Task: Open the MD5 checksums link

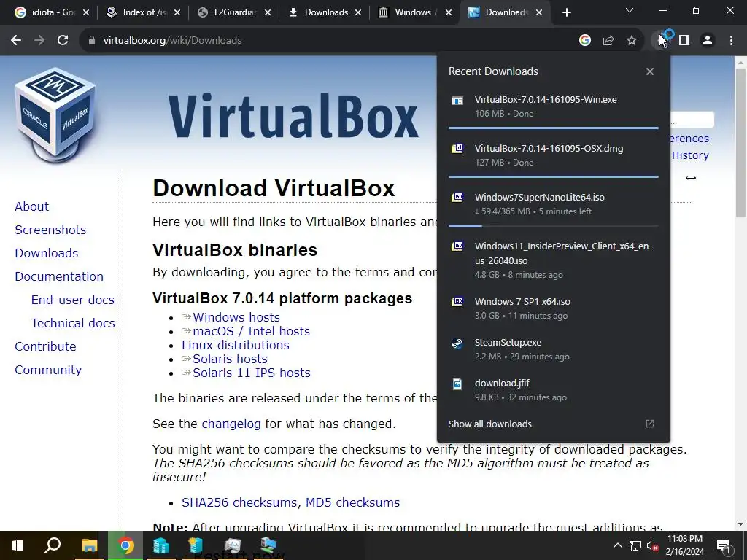Action: click(352, 502)
